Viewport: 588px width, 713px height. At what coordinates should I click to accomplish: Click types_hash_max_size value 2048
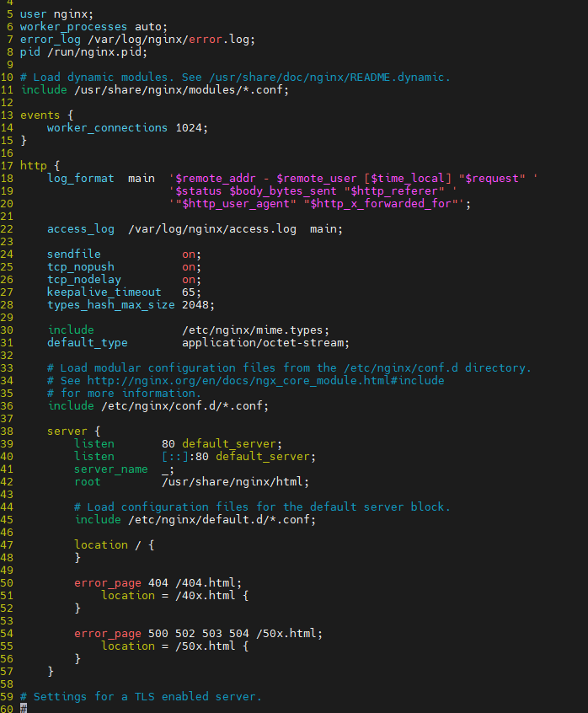(195, 305)
